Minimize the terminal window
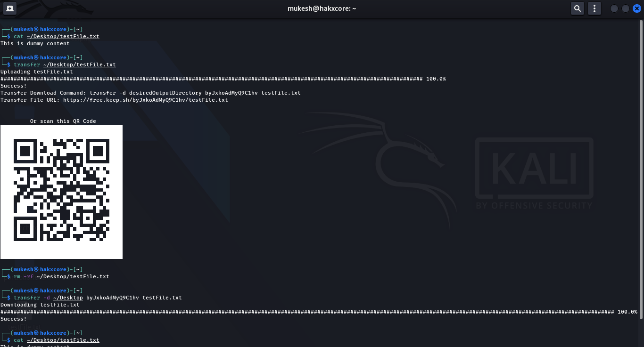Screen dimensions: 644x347 click(614, 8)
